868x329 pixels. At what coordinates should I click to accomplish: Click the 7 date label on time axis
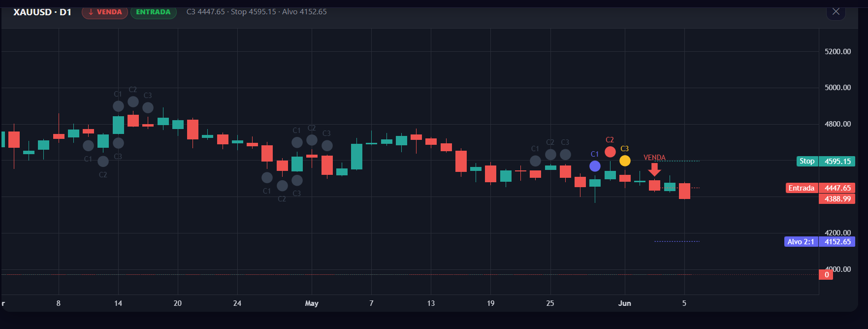pyautogui.click(x=371, y=303)
